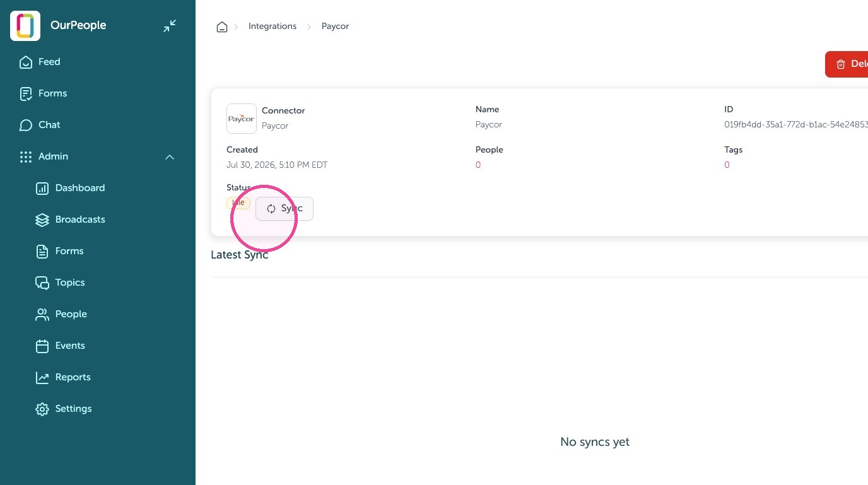Click the red Delete button
Viewport: 868px width, 485px height.
[x=847, y=64]
